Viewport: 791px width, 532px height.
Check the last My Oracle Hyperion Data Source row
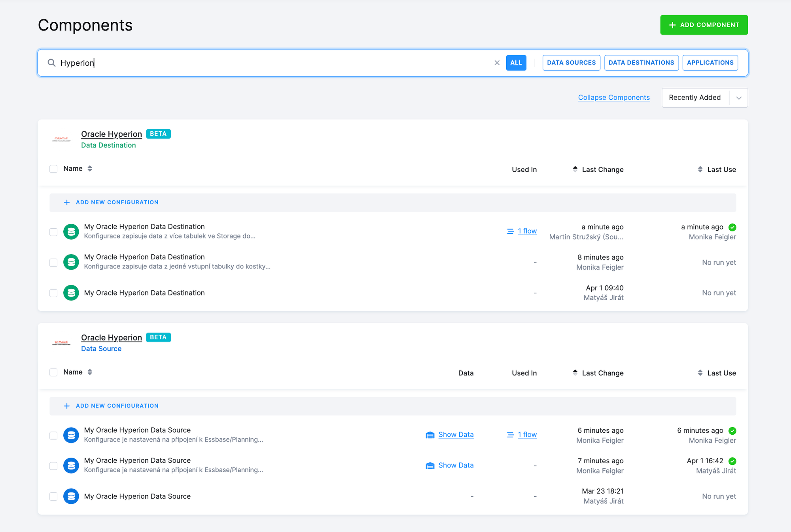pos(53,496)
